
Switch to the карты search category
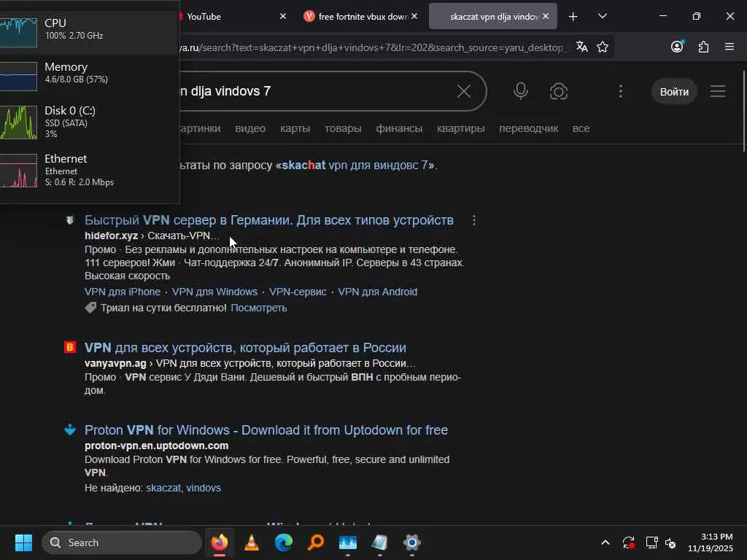pyautogui.click(x=295, y=128)
